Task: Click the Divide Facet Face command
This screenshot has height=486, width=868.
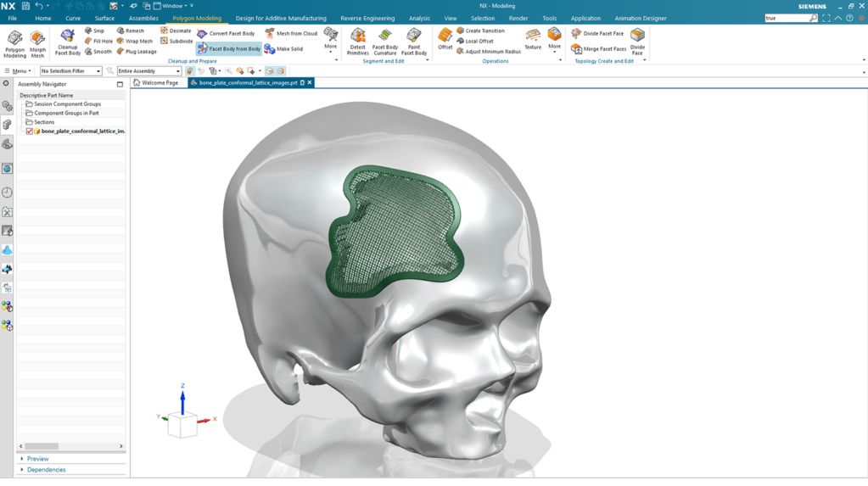Action: pyautogui.click(x=598, y=34)
